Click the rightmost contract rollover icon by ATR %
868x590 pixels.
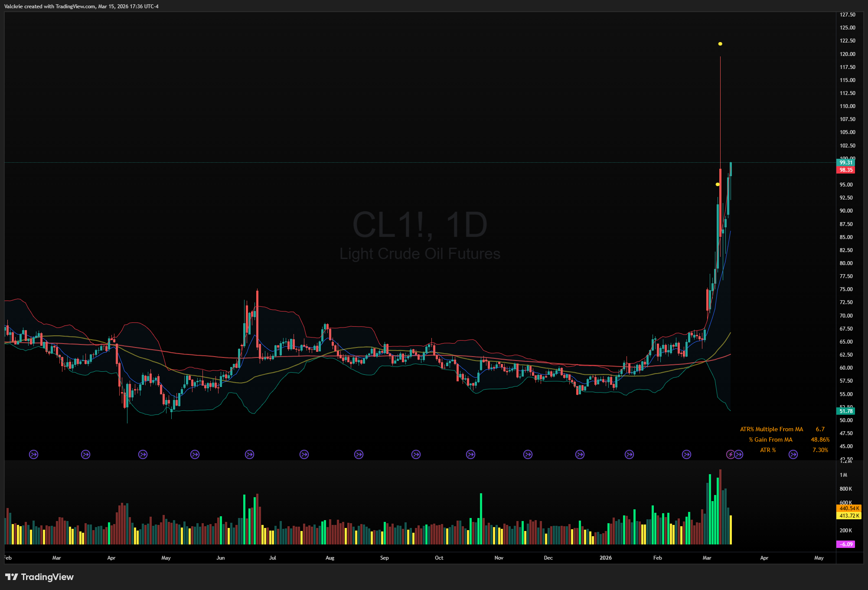pyautogui.click(x=793, y=454)
